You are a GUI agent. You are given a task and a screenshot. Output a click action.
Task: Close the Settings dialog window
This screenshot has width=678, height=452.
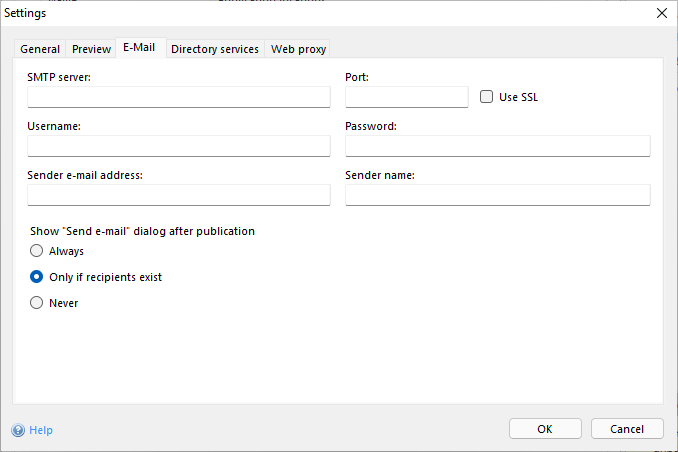tap(661, 13)
